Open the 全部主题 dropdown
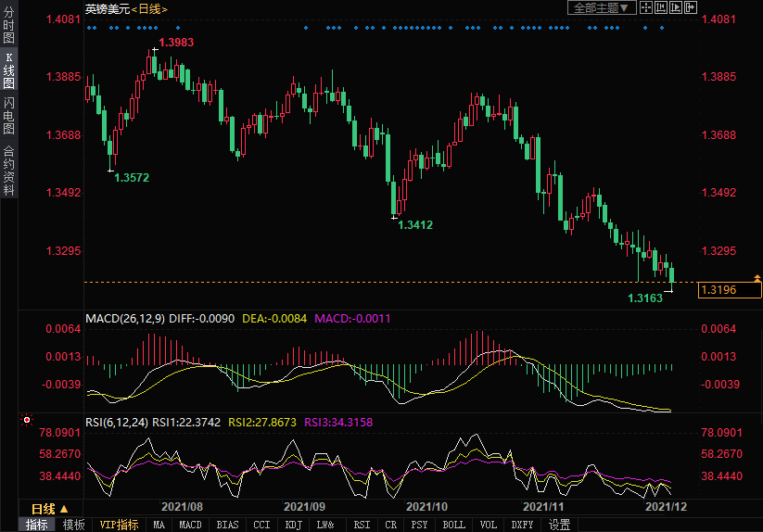Screen dimensions: 763x532 point(601,7)
